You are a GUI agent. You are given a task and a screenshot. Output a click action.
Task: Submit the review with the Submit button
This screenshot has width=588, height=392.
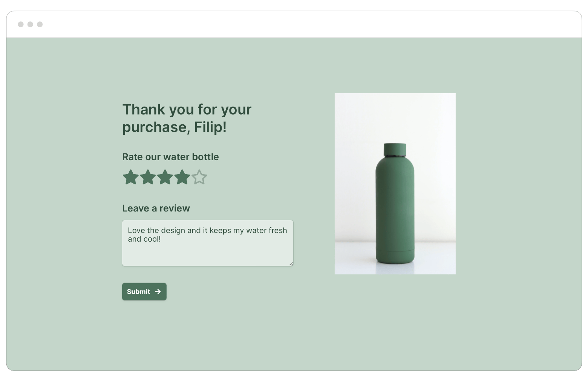click(144, 292)
